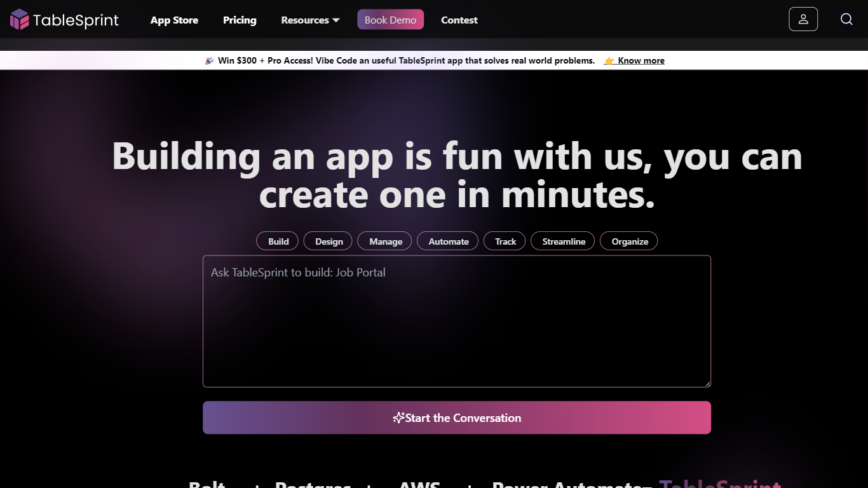Select the Build suggestion chip

tap(278, 241)
